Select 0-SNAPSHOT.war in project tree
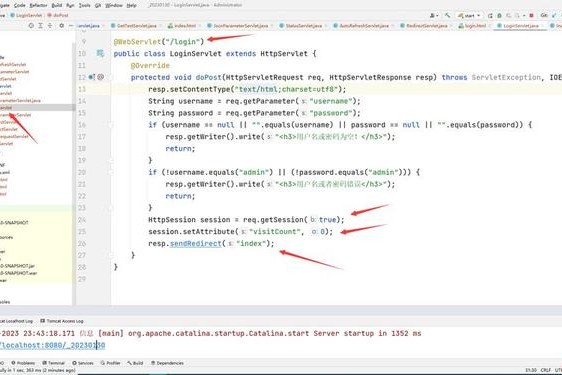Screen dimensions: 562x375 click(18, 273)
